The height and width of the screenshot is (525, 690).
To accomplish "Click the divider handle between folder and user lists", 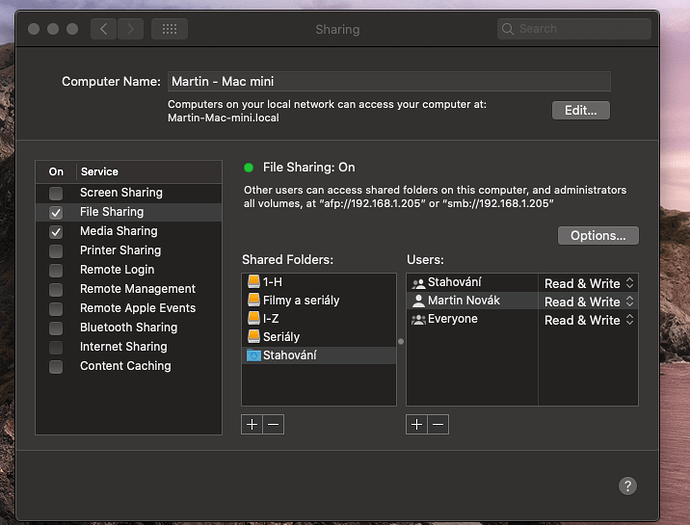I will (401, 341).
